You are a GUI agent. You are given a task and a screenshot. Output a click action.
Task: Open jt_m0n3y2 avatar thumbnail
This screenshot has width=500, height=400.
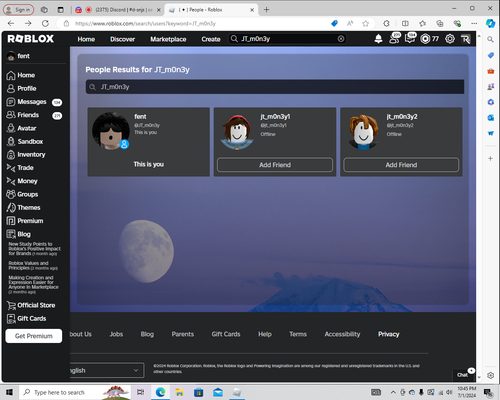pos(364,132)
